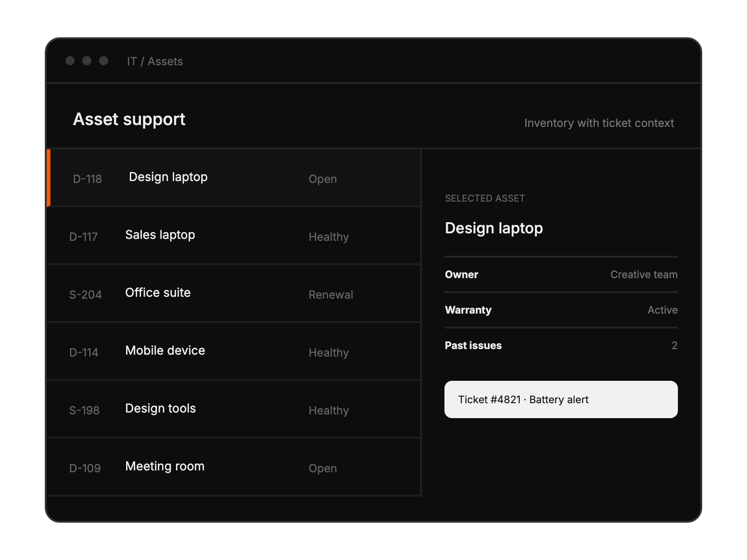Click the Warranty label

(x=468, y=310)
